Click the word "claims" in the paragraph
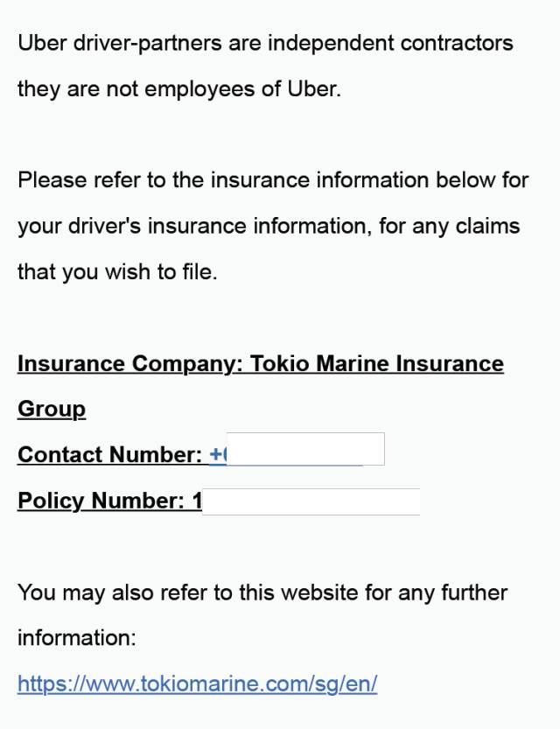The image size is (560, 729). [488, 226]
